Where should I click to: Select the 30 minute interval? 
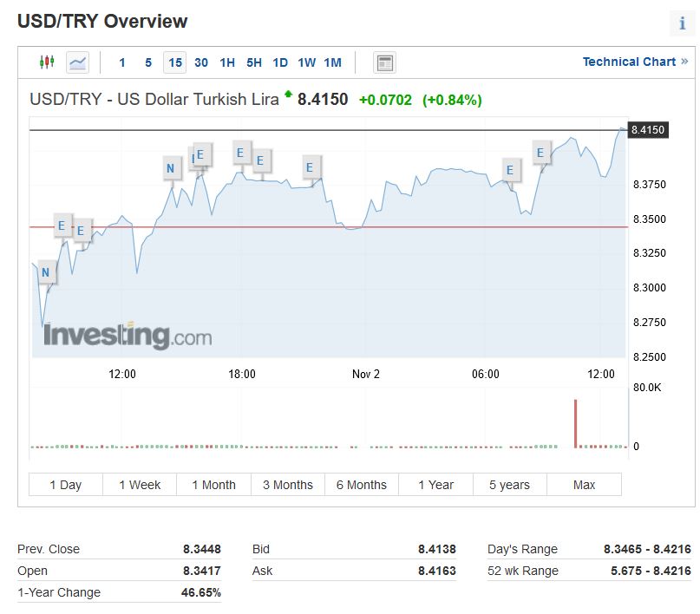pyautogui.click(x=201, y=62)
